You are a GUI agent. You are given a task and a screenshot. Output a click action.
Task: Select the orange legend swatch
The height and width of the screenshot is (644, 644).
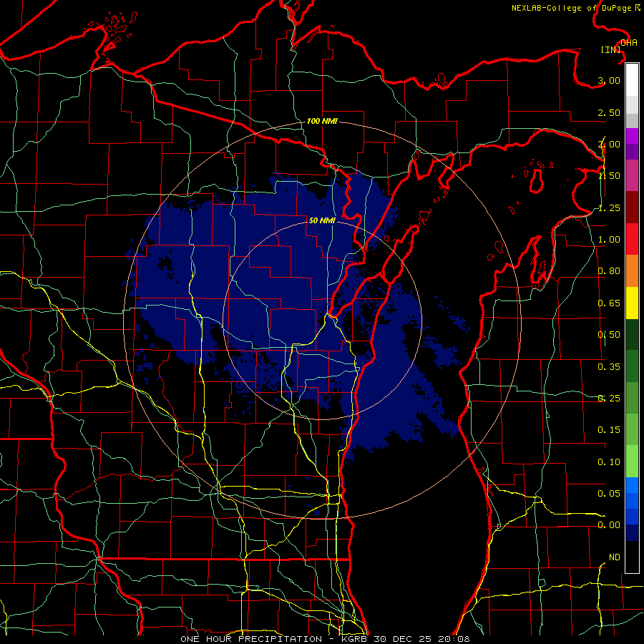[x=632, y=271]
